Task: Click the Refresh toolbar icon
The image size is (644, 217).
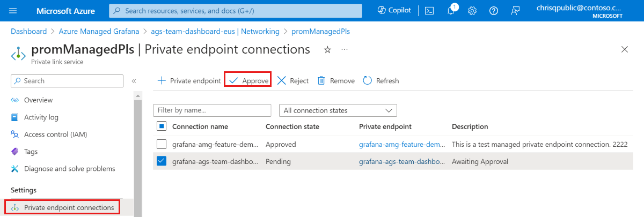Action: [368, 80]
